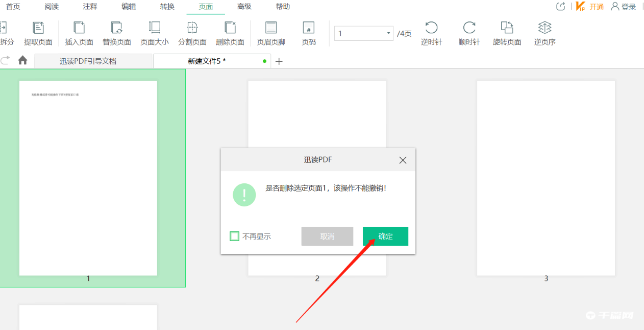
Task: Switch to the 注释 ribbon tab
Action: tap(90, 7)
